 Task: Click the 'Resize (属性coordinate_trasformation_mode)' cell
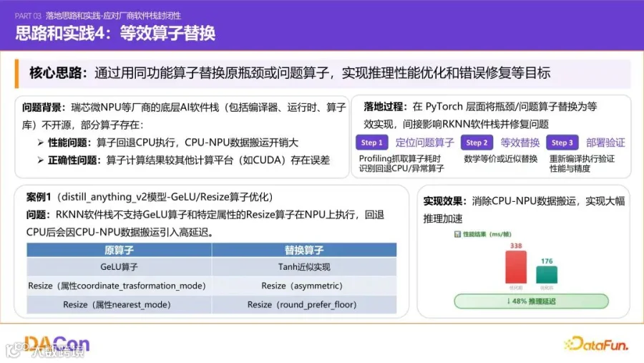tap(119, 286)
